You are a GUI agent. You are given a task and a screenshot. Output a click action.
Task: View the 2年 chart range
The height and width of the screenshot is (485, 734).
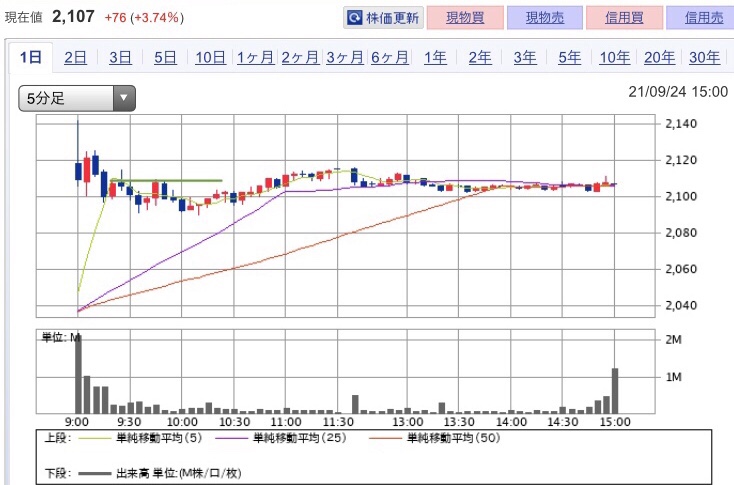480,58
